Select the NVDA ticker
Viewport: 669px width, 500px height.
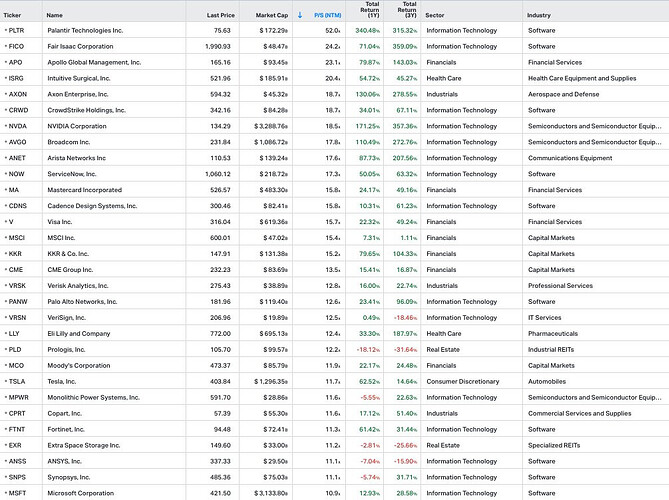(17, 126)
